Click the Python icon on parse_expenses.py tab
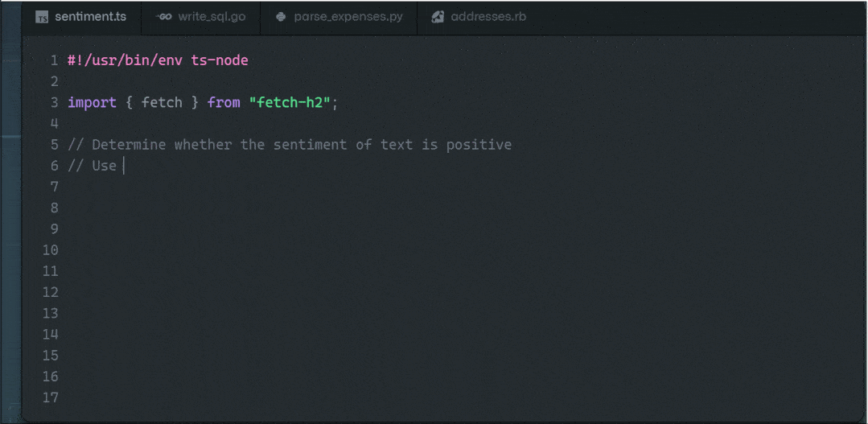The width and height of the screenshot is (868, 424). point(281,17)
